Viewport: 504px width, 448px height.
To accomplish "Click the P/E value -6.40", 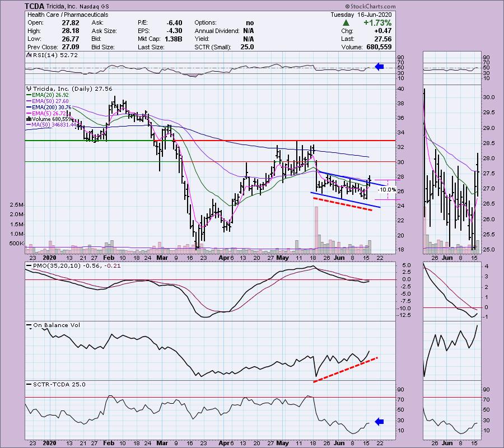I will coord(174,23).
